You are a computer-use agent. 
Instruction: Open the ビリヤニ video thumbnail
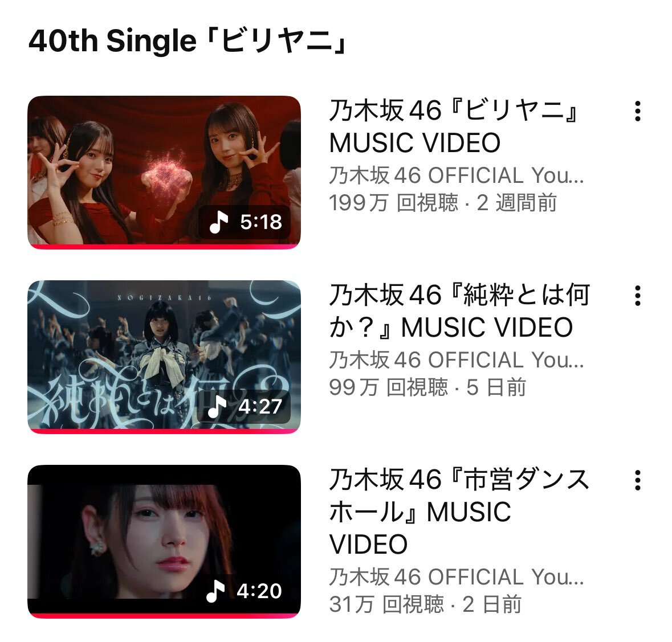coord(164,172)
